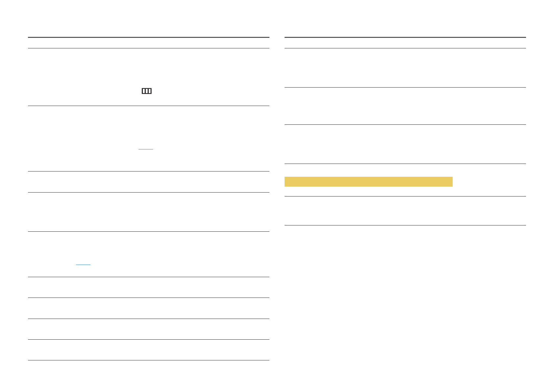
Task: Click the second body row of the right table
Action: [405, 106]
